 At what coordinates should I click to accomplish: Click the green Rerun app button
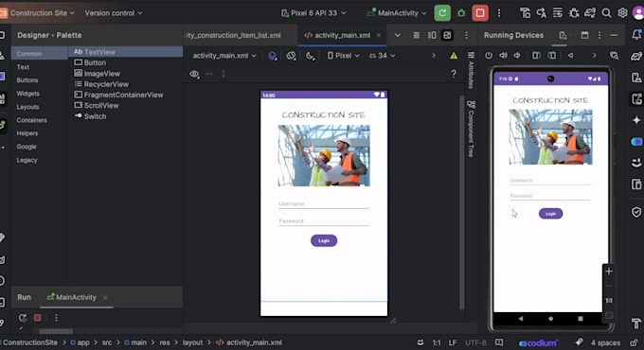[x=442, y=13]
